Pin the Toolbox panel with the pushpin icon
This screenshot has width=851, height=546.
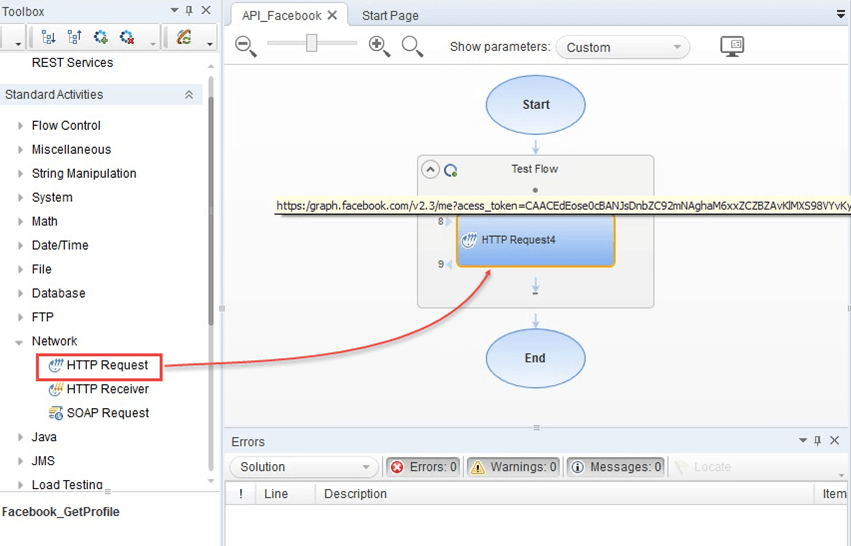(189, 11)
